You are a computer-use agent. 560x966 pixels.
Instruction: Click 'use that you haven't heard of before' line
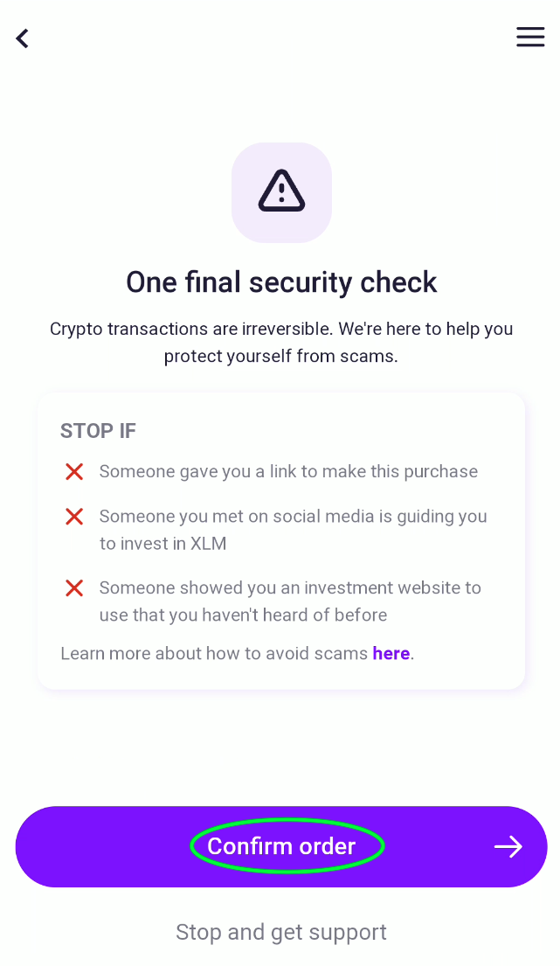(243, 615)
